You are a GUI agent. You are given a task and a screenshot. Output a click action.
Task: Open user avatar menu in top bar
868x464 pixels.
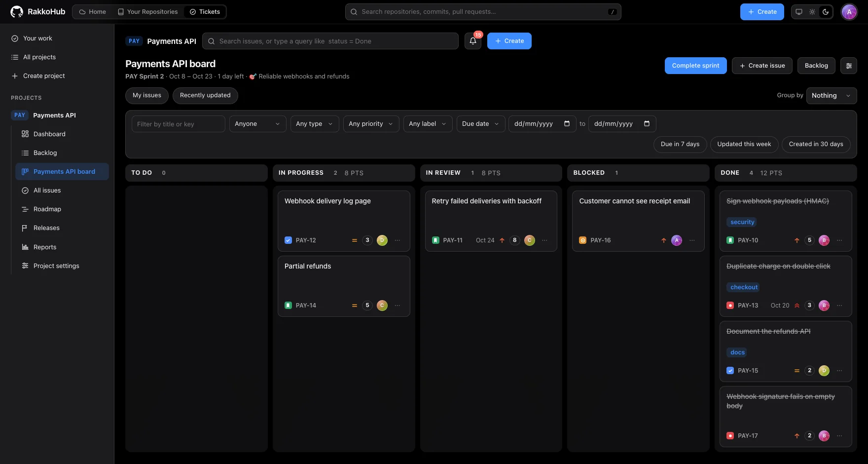[849, 12]
